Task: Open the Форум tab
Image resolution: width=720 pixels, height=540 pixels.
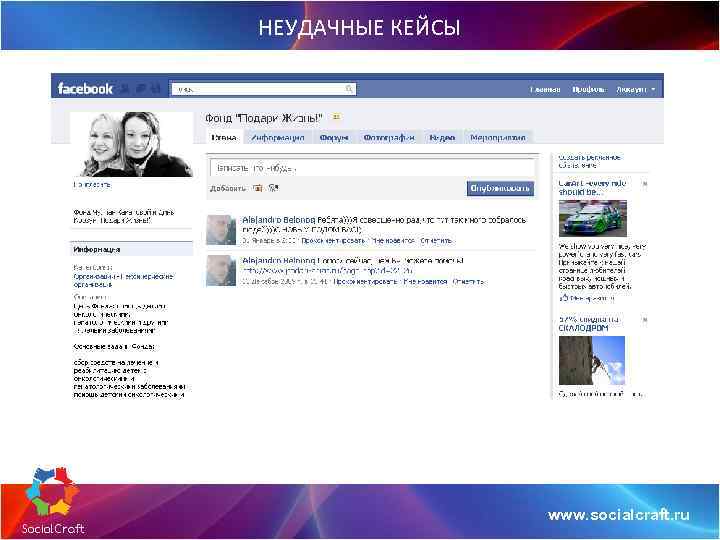Action: point(334,137)
